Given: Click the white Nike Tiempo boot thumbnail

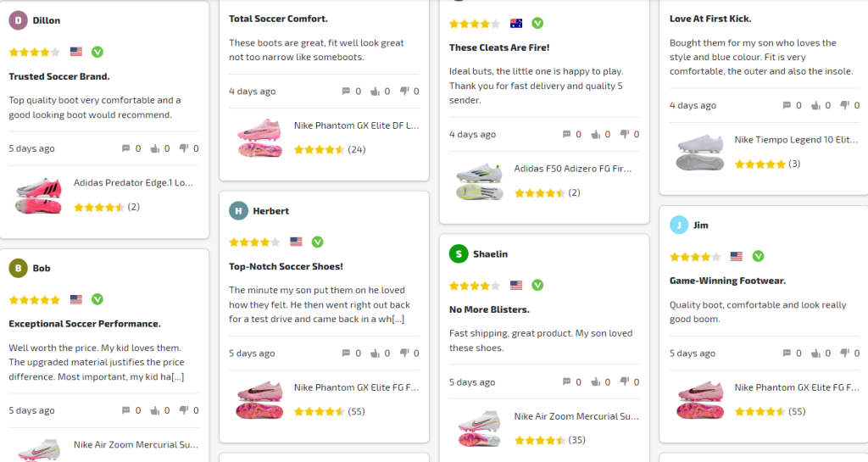Looking at the screenshot, I should [x=700, y=152].
